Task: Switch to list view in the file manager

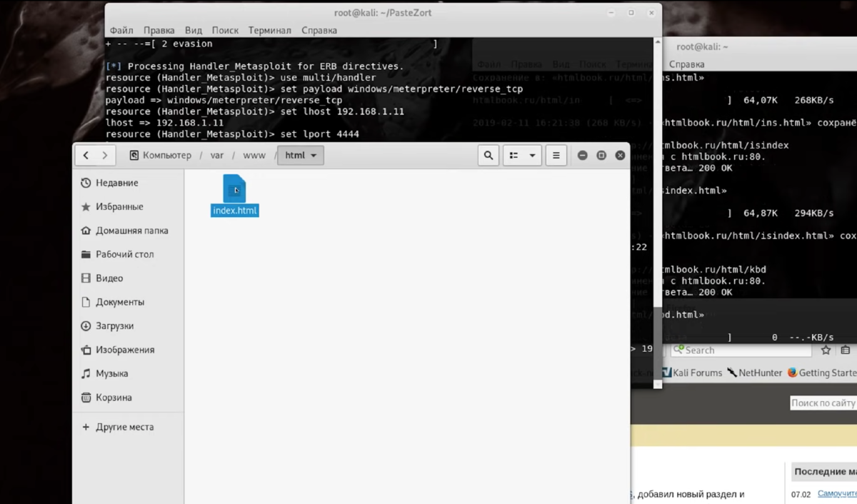Action: click(x=513, y=155)
